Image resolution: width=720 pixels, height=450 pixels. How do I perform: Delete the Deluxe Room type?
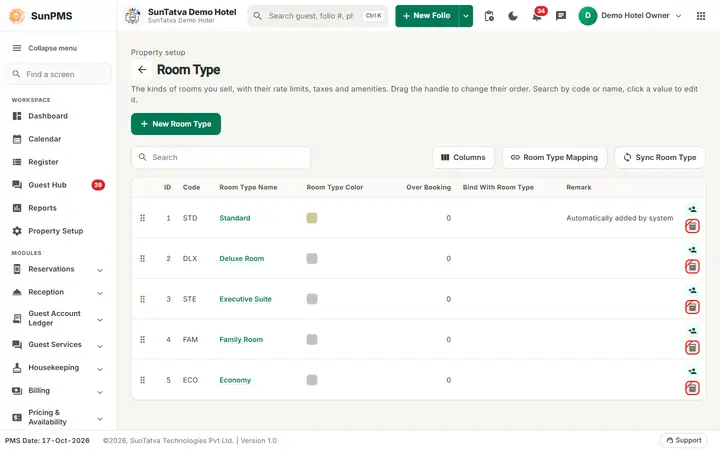coord(692,266)
